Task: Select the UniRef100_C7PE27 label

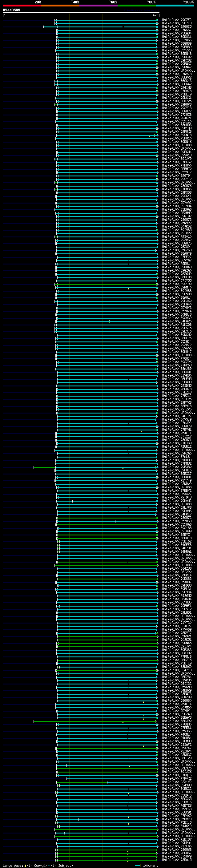Action: (177, 257)
